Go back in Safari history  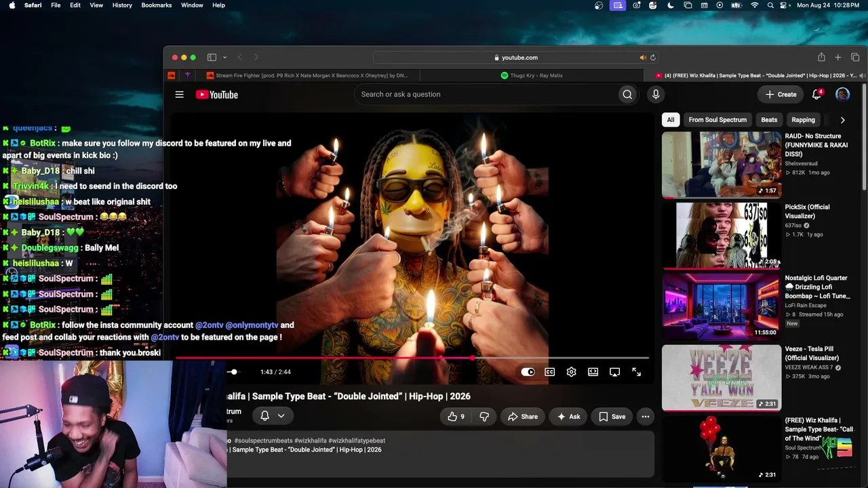tap(239, 58)
